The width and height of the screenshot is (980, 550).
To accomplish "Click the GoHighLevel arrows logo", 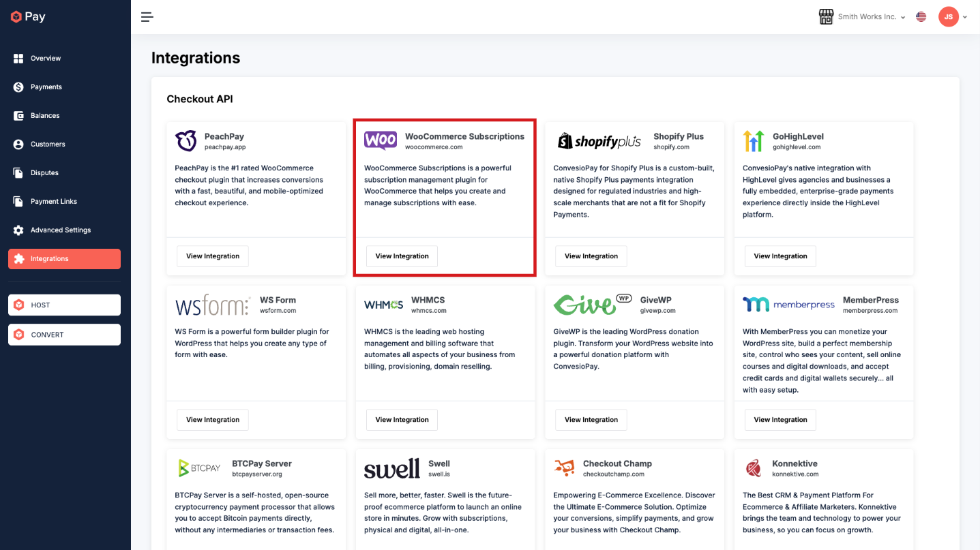I will point(754,141).
